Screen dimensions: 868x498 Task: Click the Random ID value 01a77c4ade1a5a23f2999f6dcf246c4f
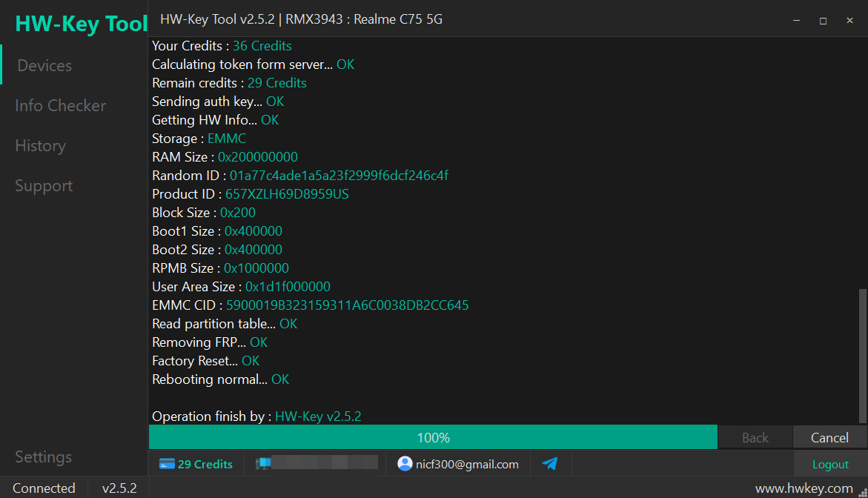point(339,176)
